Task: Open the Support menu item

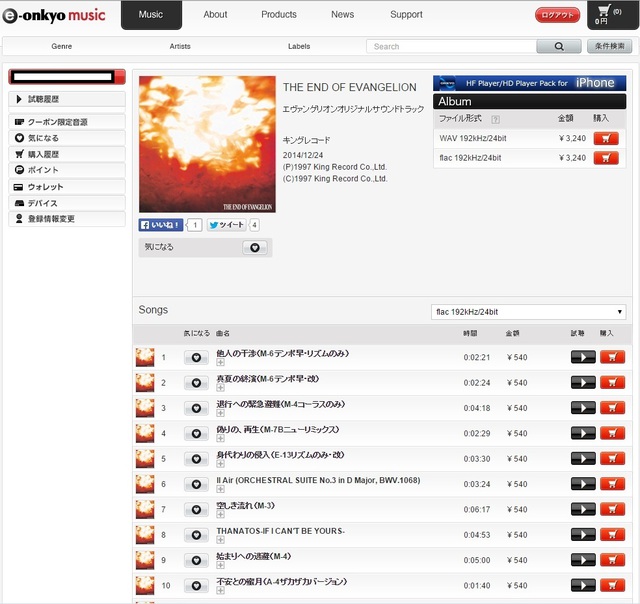Action: point(406,15)
